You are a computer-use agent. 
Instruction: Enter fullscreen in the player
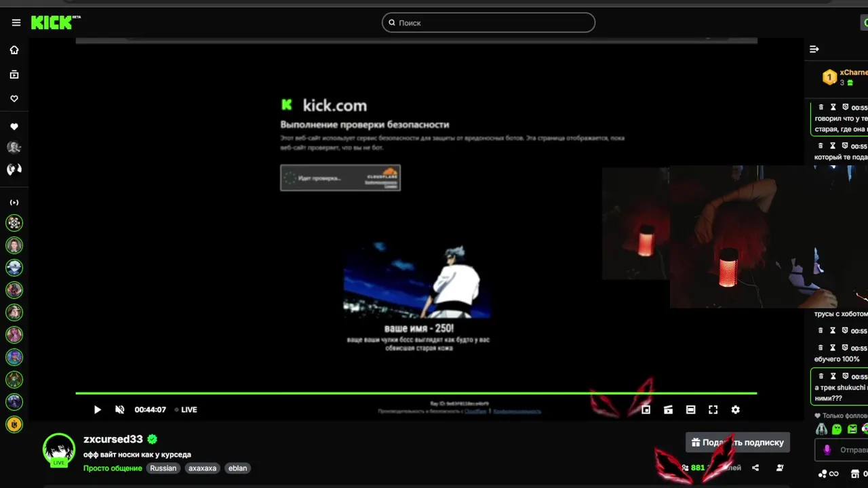pyautogui.click(x=713, y=409)
